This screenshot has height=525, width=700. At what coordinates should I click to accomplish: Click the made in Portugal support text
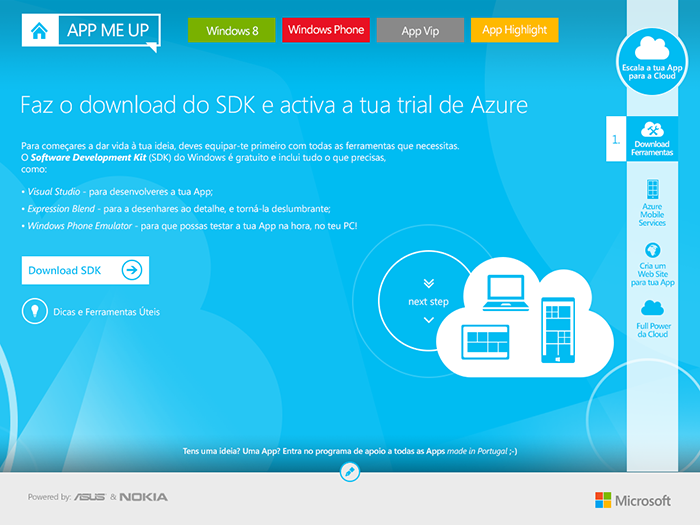point(350,451)
